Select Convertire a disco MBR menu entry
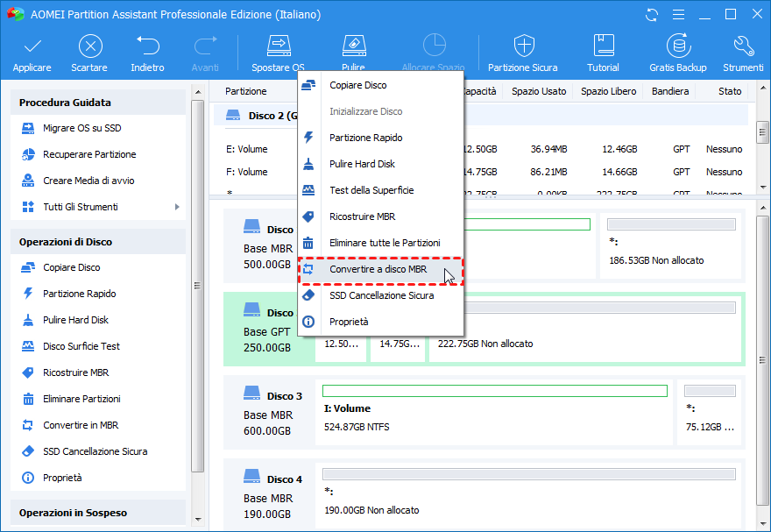 coord(378,269)
